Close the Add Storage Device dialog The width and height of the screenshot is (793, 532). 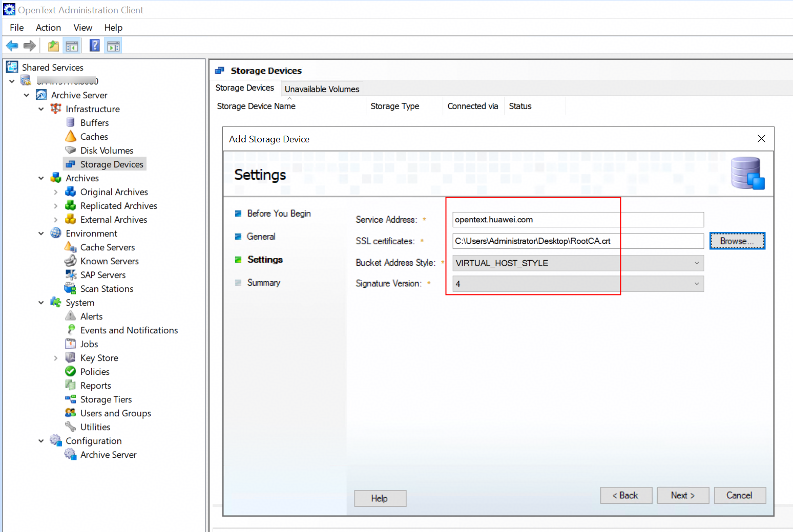click(761, 139)
